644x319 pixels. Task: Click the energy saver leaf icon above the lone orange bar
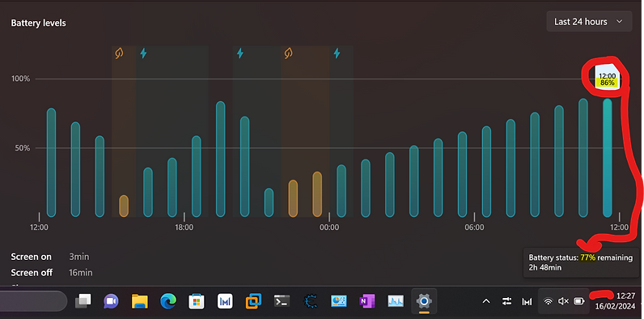pyautogui.click(x=119, y=53)
